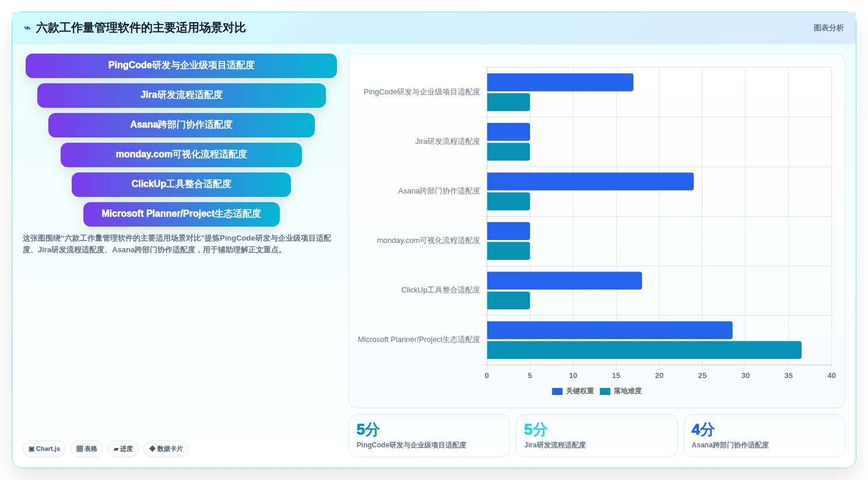
Task: Click the x-axis value 15
Action: [x=616, y=376]
